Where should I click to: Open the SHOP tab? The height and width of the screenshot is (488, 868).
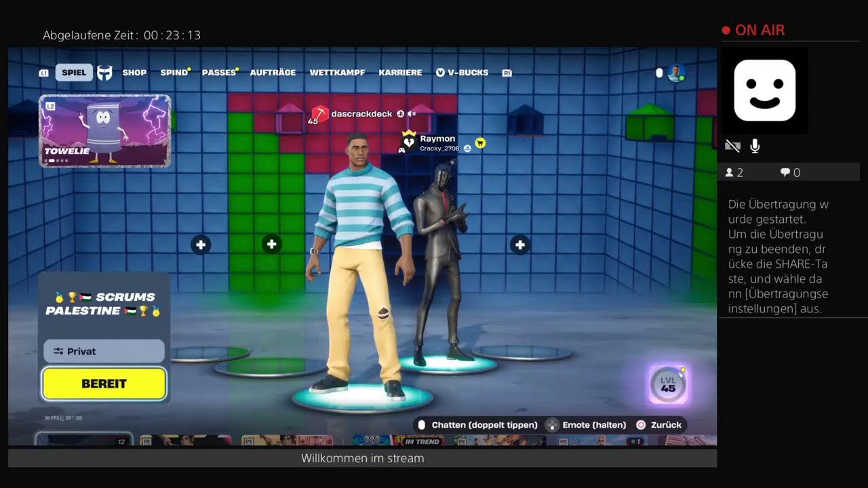[134, 73]
